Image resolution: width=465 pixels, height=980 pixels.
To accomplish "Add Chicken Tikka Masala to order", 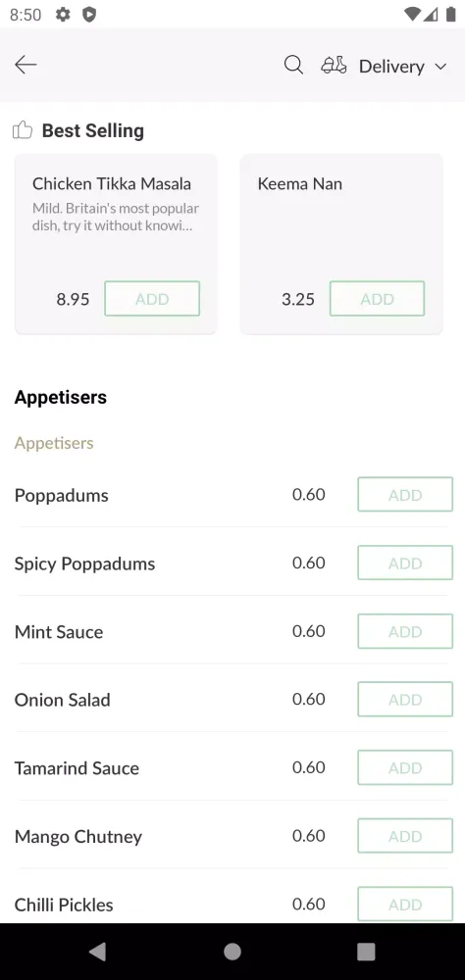I will (152, 299).
